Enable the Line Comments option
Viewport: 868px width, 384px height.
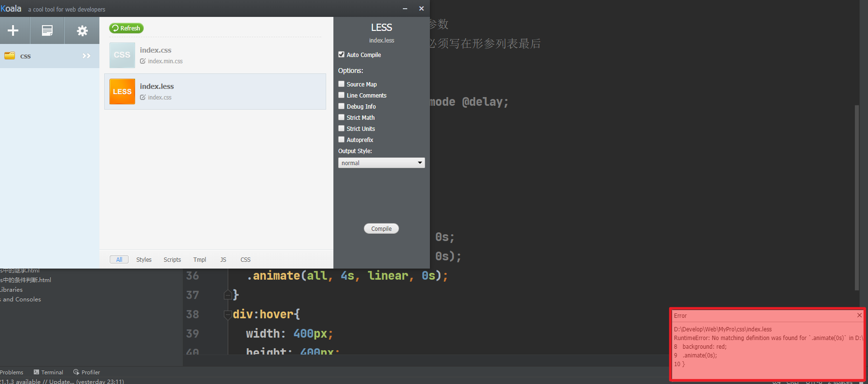click(x=342, y=95)
